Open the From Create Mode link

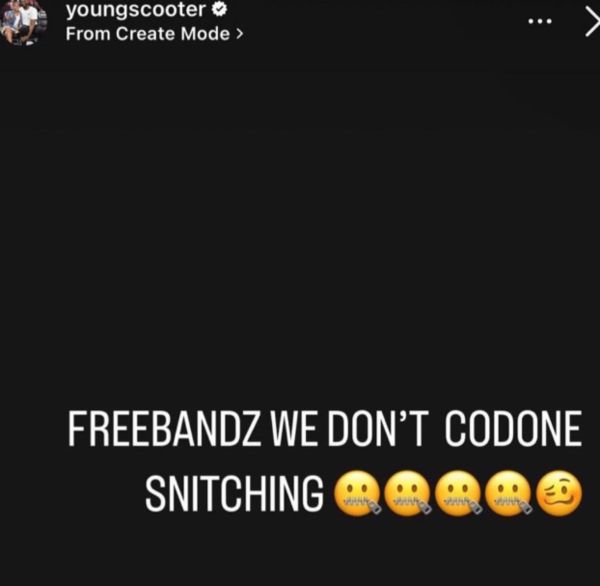(154, 34)
